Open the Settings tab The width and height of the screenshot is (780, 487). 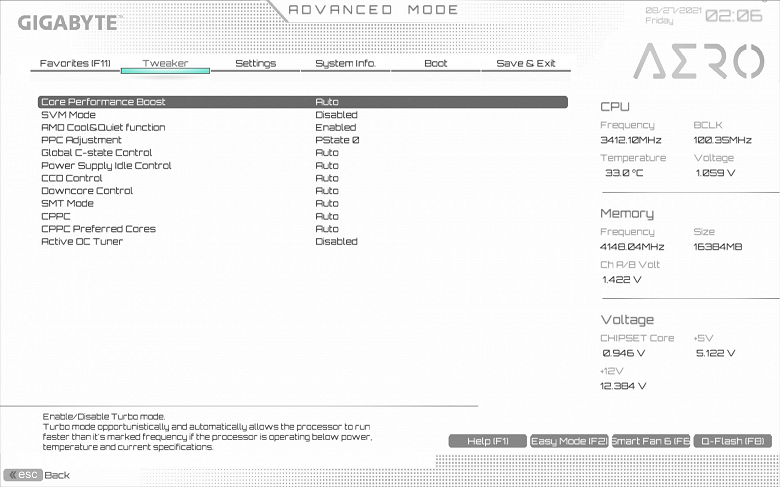point(255,63)
